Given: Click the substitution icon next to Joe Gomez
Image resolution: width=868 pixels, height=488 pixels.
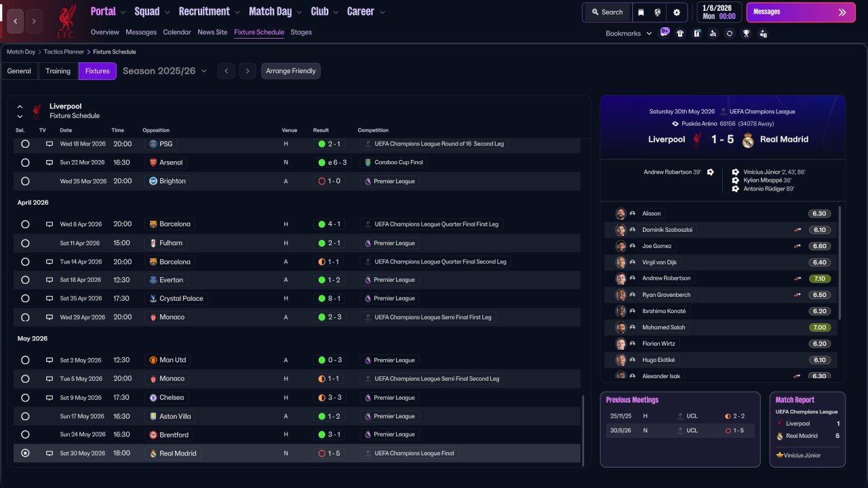Looking at the screenshot, I should [797, 246].
